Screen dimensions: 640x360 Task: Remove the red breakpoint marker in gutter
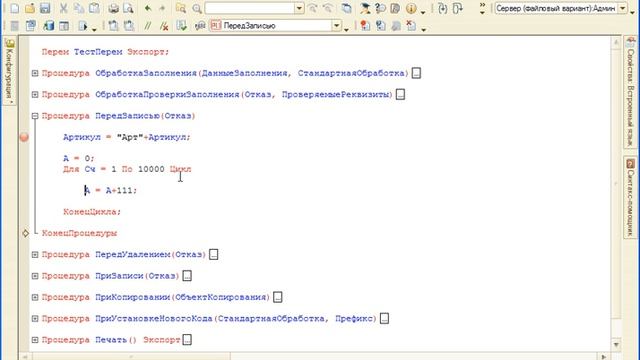click(x=24, y=137)
